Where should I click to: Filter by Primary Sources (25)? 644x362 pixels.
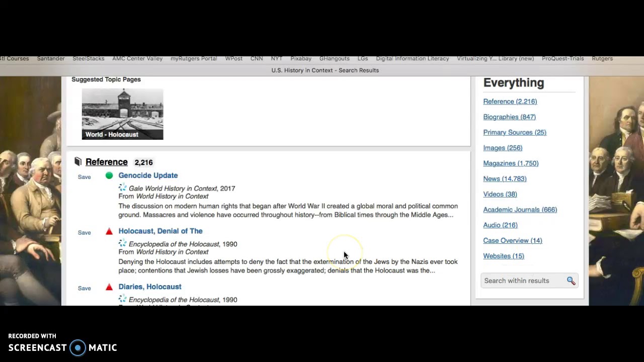click(x=515, y=132)
